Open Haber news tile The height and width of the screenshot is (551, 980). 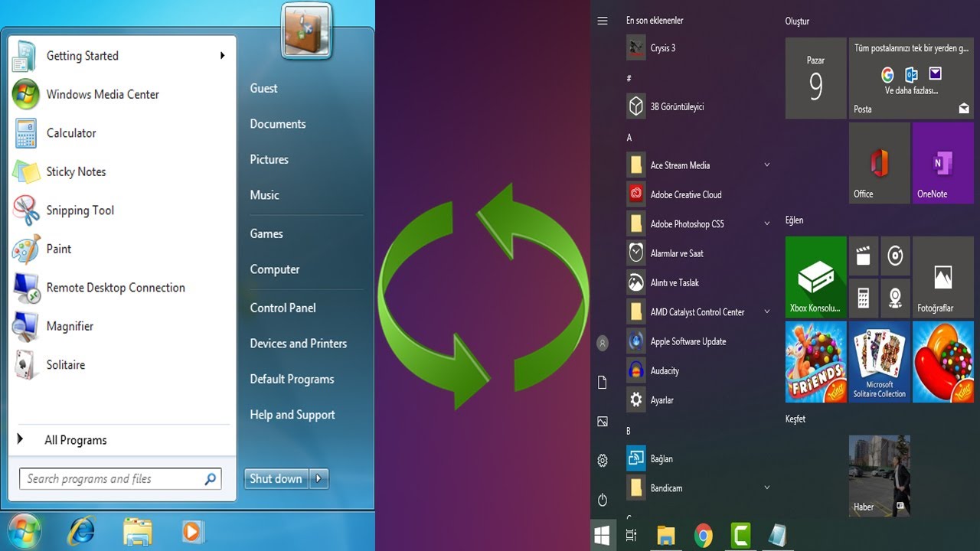click(879, 476)
